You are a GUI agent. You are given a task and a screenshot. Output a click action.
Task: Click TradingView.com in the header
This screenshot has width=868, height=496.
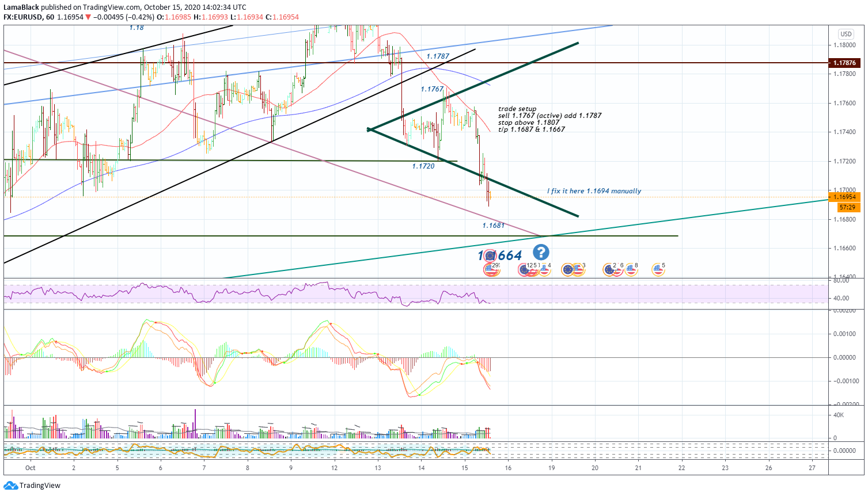pos(112,7)
